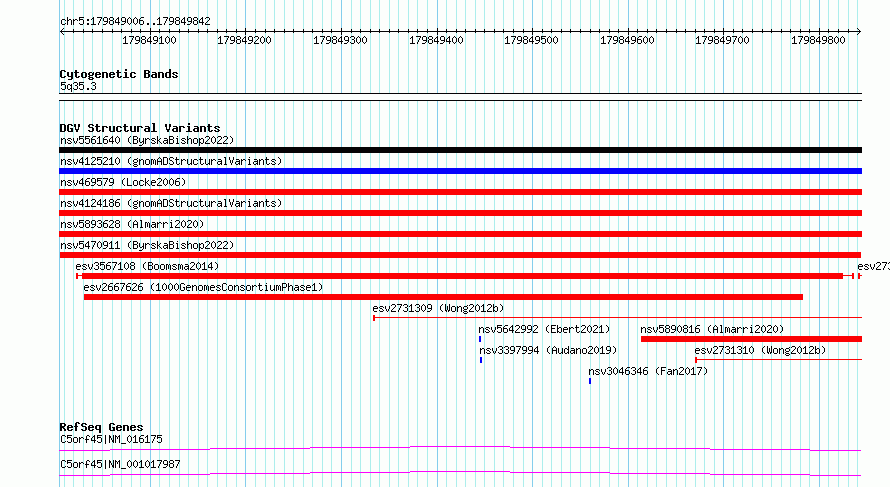
Task: Click ruler position 179849600
Action: (627, 40)
